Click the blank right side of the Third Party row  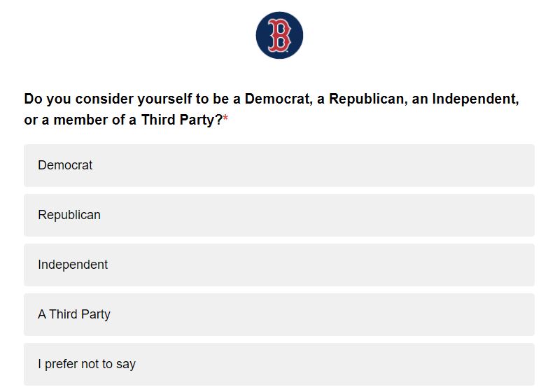(x=455, y=315)
